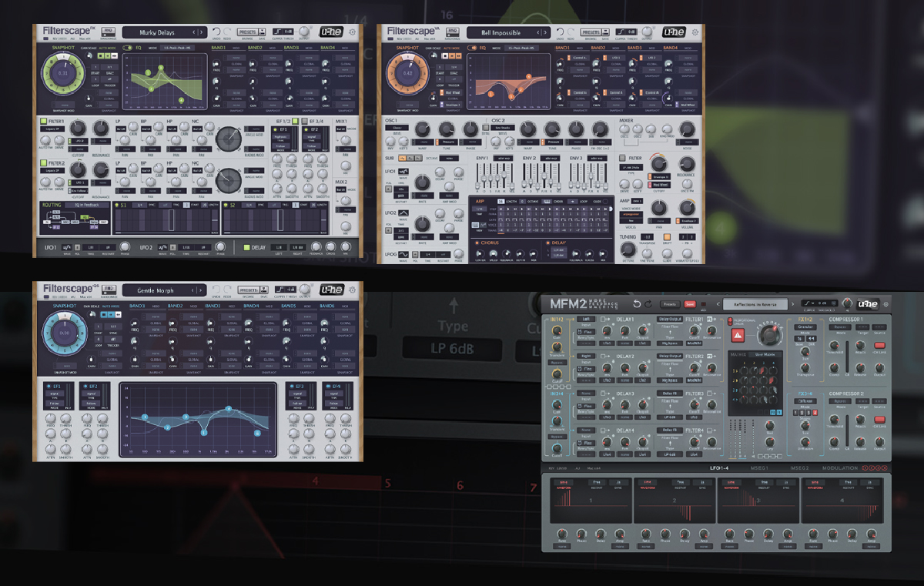Undo in Filterscape Q6 window
Image resolution: width=924 pixels, height=586 pixels.
216,289
